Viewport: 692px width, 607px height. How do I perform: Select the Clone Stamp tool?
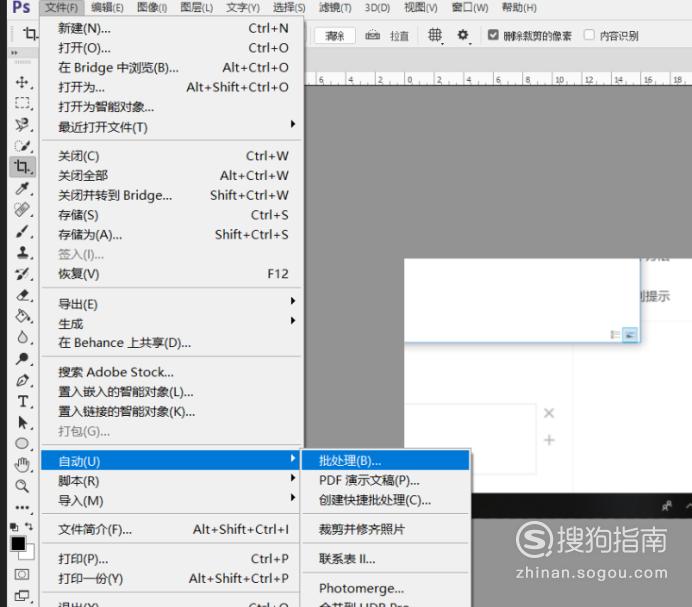[22, 253]
